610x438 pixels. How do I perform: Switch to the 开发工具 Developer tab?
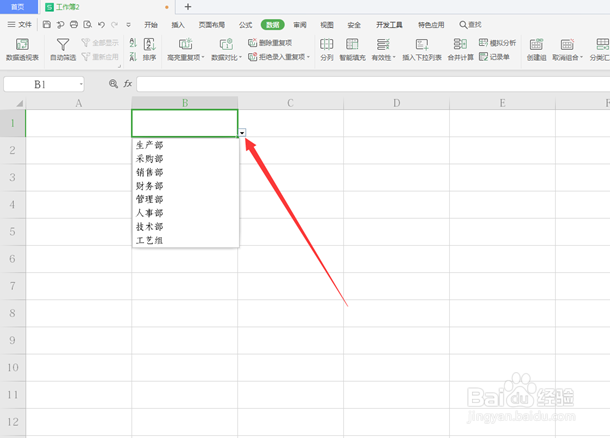[x=389, y=25]
